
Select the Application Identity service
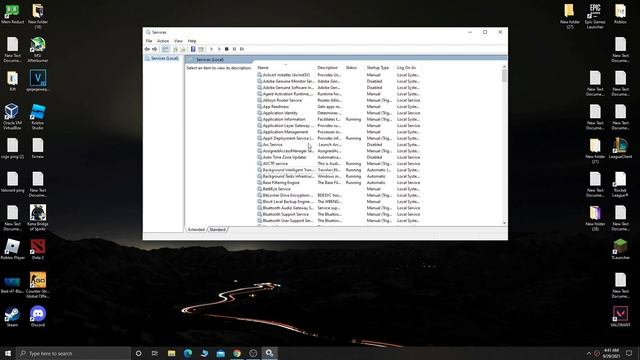339,113
